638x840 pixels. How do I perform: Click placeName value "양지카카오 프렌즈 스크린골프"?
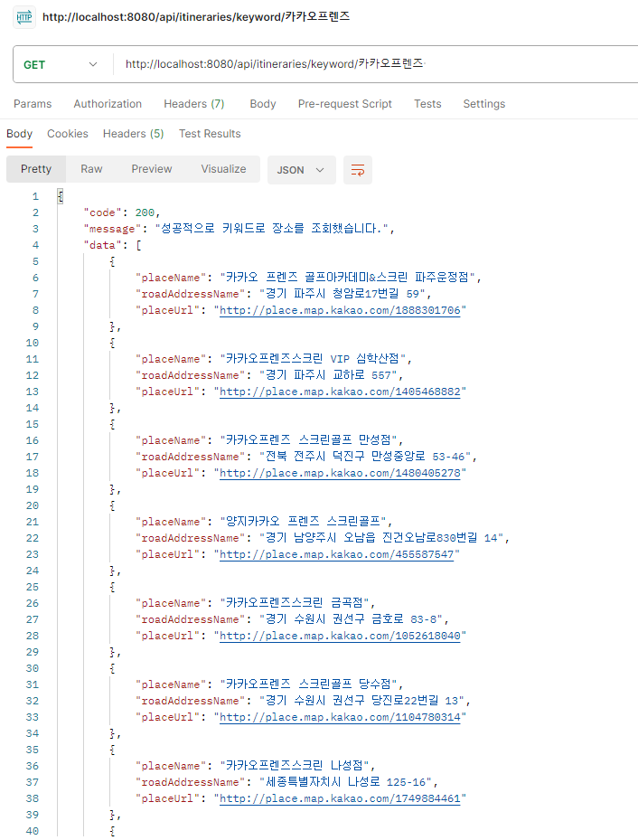(x=303, y=522)
